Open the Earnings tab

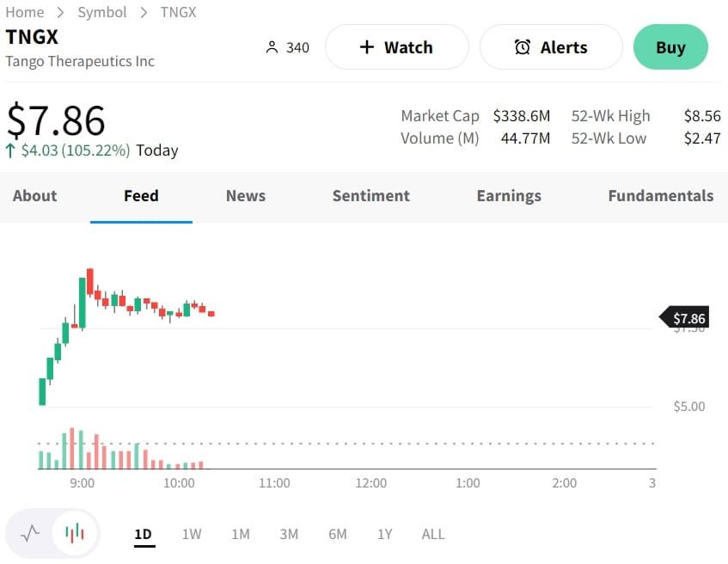pos(509,196)
